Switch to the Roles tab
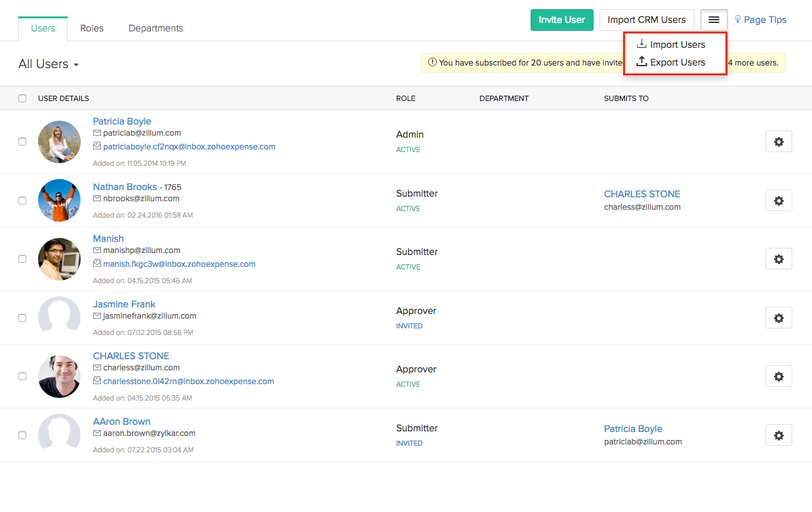 tap(91, 28)
